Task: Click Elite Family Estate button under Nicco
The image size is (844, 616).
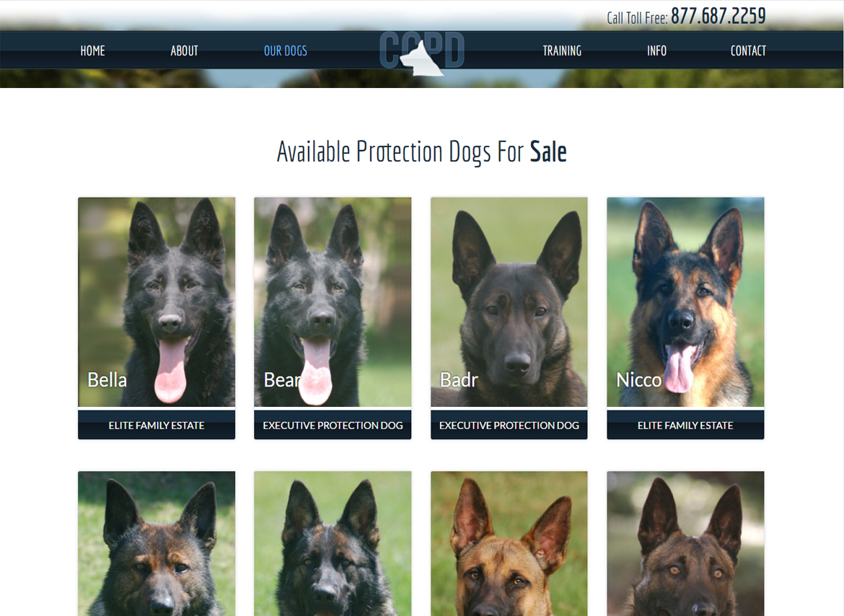Action: coord(685,425)
